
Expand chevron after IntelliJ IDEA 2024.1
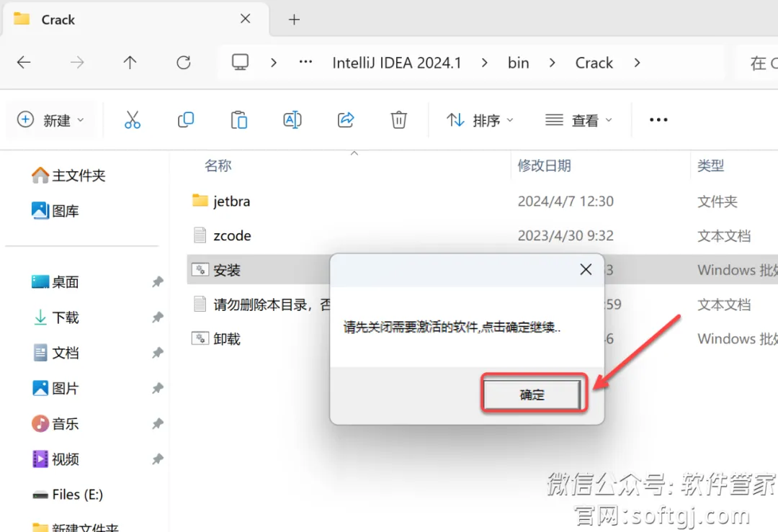click(x=484, y=63)
